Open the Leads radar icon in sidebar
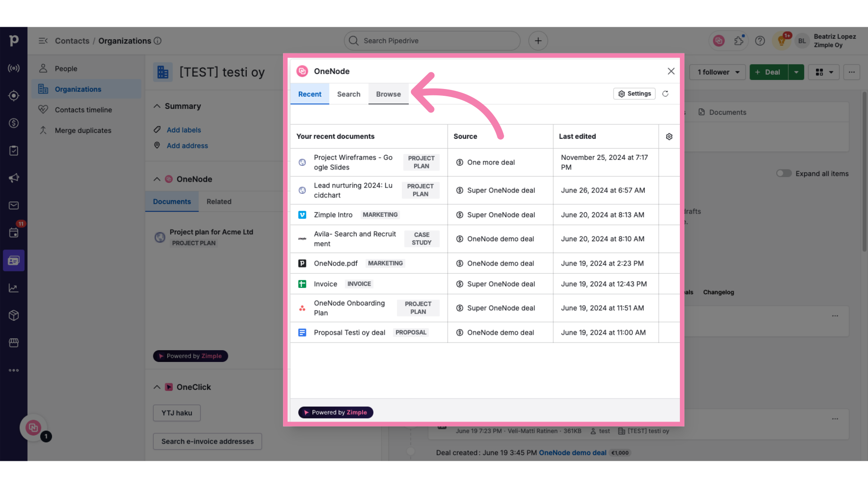This screenshot has height=488, width=868. pyautogui.click(x=14, y=96)
